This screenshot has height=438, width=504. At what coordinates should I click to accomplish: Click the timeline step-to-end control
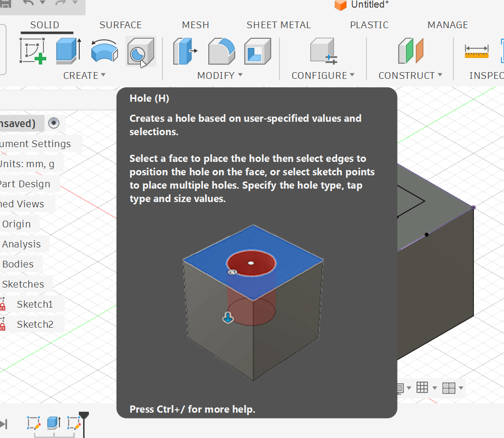click(x=3, y=424)
